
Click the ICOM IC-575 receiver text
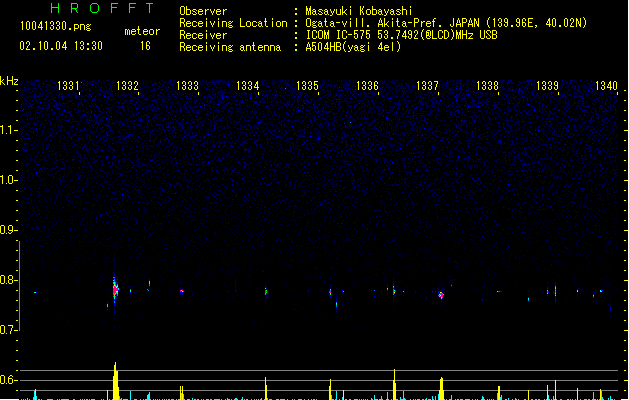click(401, 35)
